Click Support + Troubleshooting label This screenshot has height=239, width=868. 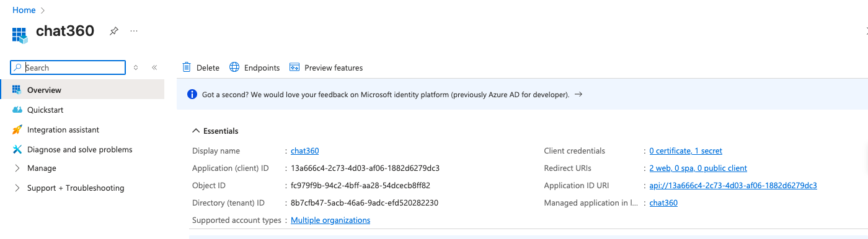pos(76,188)
